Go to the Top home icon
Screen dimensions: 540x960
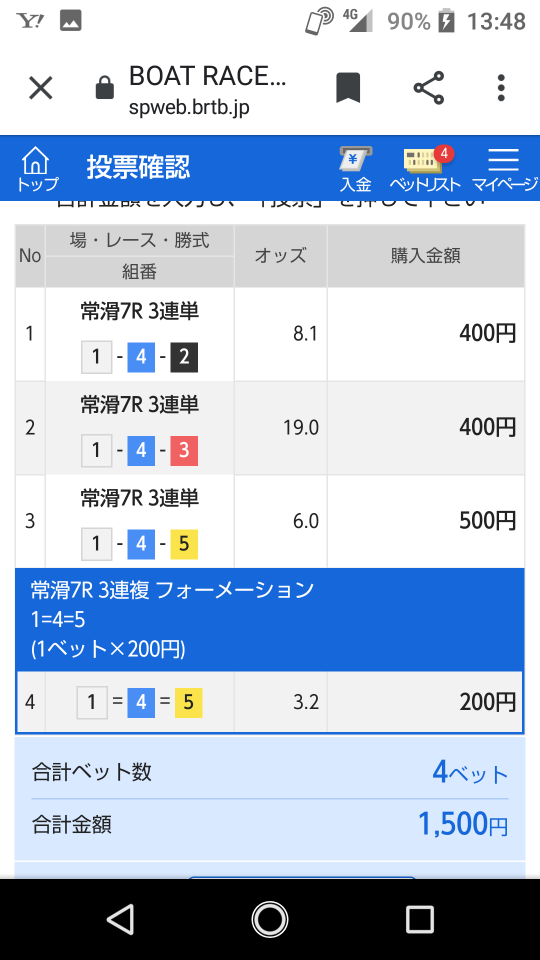pos(37,168)
